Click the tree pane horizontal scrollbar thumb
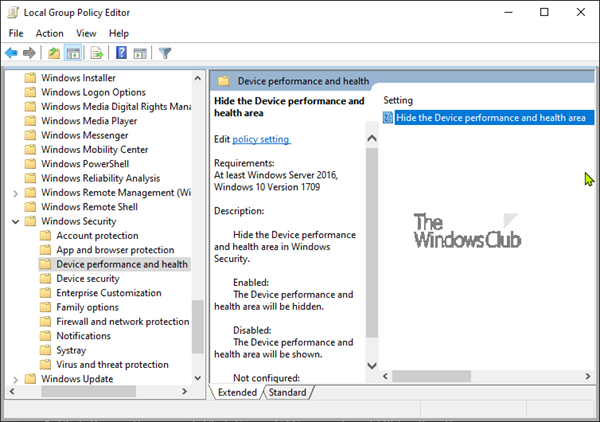Image resolution: width=600 pixels, height=422 pixels. (88, 391)
